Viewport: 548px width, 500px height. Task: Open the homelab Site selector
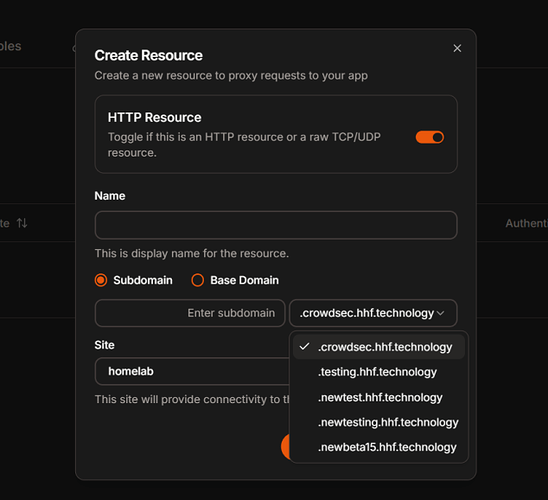tap(192, 371)
